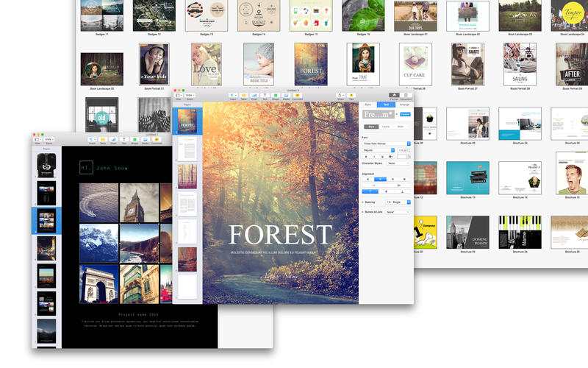Click the blue Update button beside paragraph style

tap(405, 115)
